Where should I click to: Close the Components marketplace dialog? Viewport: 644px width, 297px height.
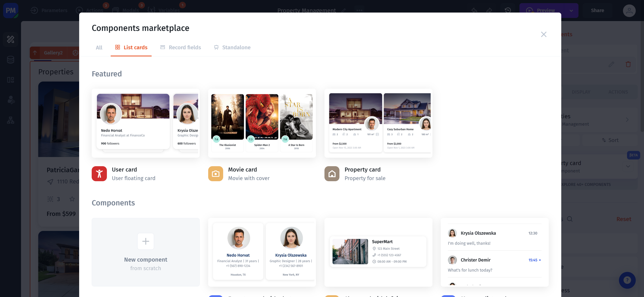coord(544,34)
